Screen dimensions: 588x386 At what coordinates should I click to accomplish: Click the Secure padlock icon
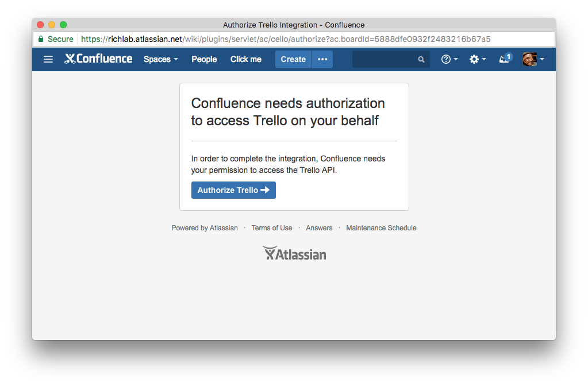pyautogui.click(x=41, y=39)
